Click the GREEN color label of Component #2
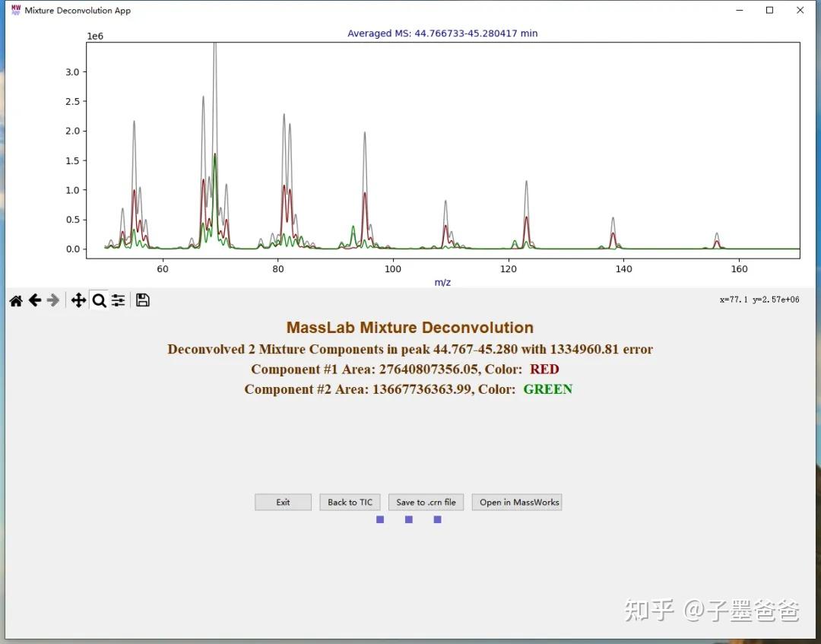821x644 pixels. (548, 389)
